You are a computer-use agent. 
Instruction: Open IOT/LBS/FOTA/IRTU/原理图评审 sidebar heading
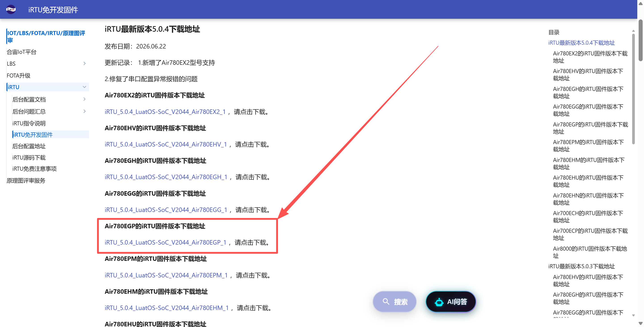tap(46, 36)
